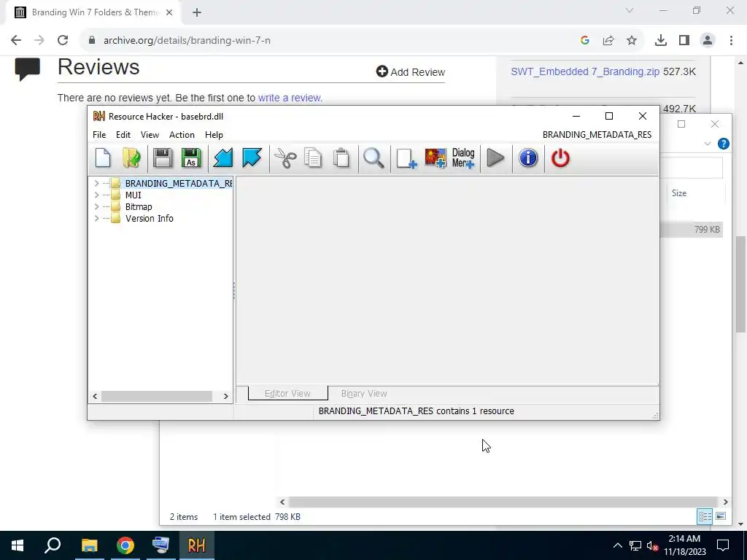Click the Share page icon in Chrome
Viewport: 747px width, 560px height.
(x=608, y=40)
